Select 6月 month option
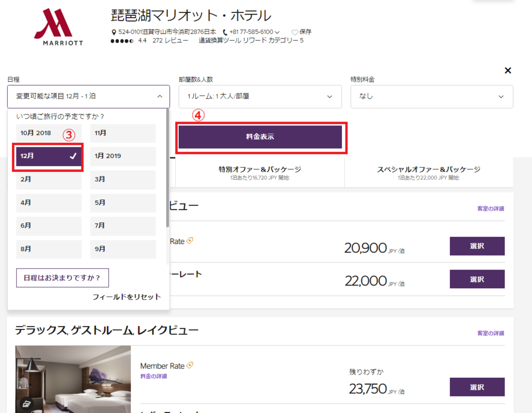532x413 pixels. tap(48, 225)
